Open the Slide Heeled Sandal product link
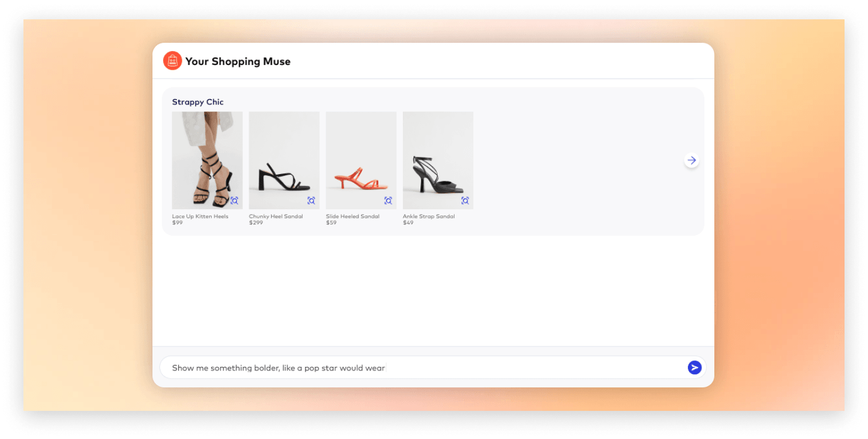The width and height of the screenshot is (868, 439). pyautogui.click(x=352, y=216)
